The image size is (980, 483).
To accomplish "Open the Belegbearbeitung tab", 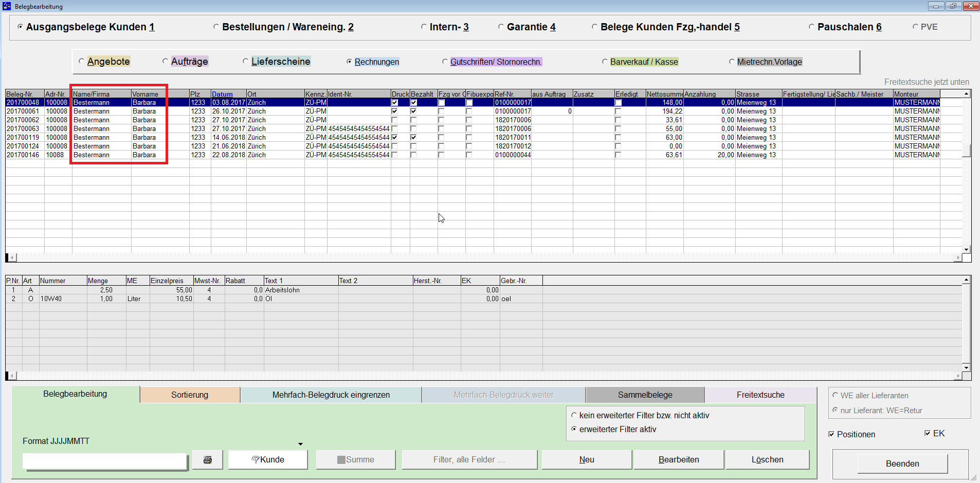I will tap(75, 394).
